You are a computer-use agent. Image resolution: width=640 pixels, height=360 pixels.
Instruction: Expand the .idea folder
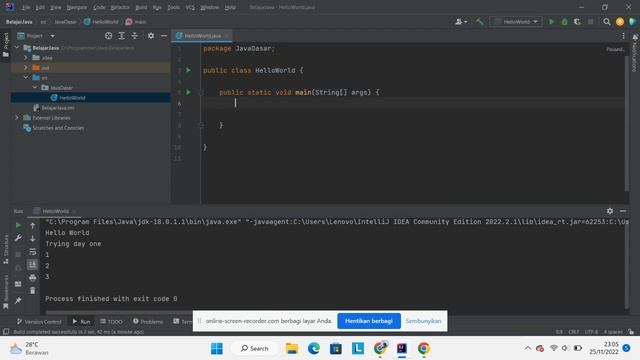26,58
